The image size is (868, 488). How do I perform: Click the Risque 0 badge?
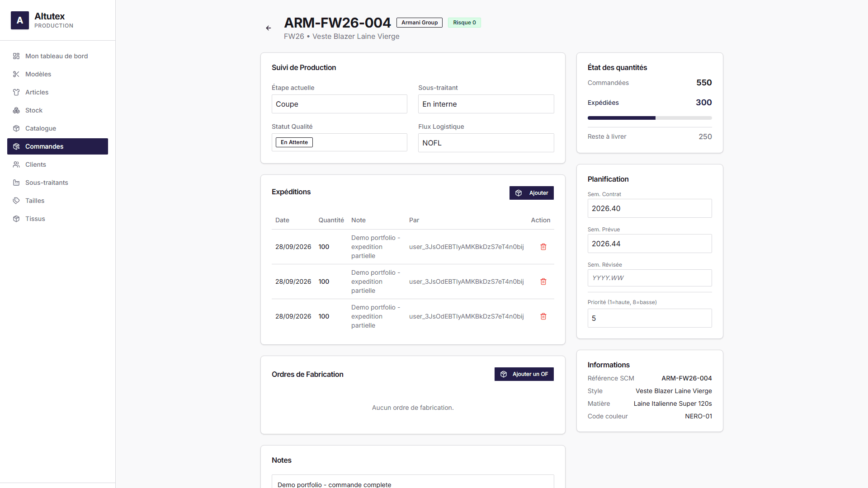(x=464, y=23)
